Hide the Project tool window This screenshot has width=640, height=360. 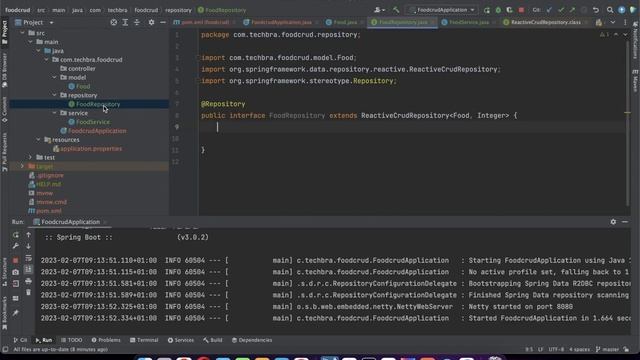click(163, 22)
